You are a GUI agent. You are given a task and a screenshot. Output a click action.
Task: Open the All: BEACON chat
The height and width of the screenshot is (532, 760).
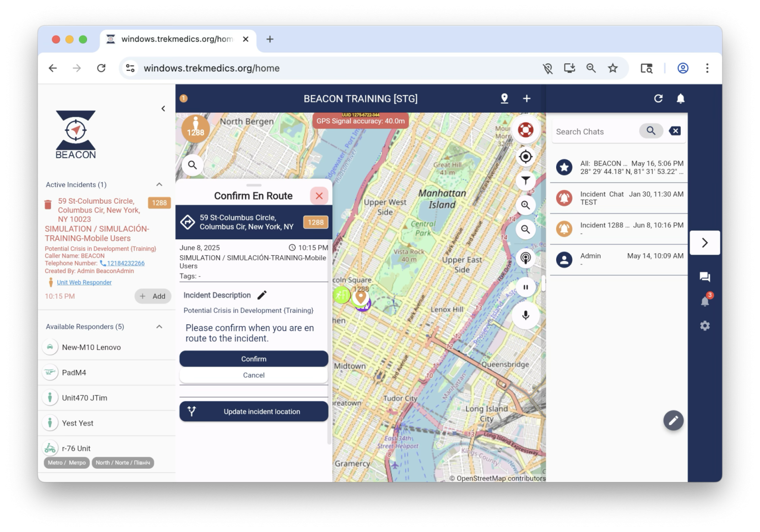[618, 168]
